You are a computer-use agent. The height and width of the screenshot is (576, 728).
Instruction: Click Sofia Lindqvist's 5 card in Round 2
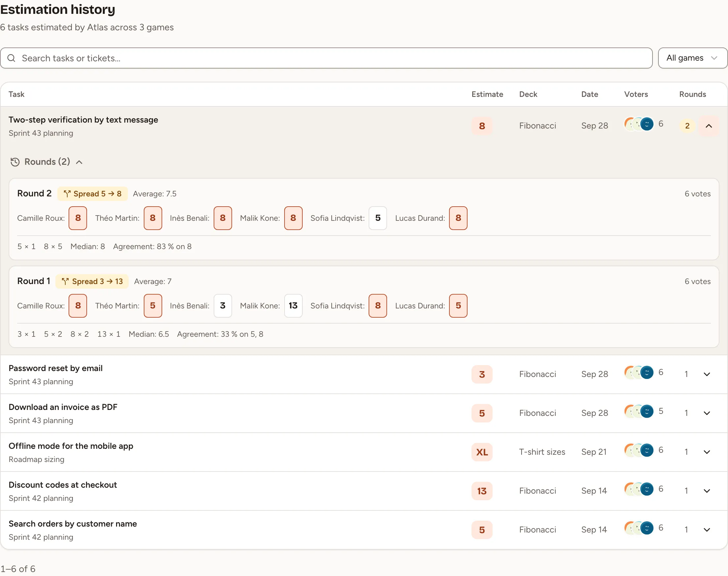click(x=378, y=218)
